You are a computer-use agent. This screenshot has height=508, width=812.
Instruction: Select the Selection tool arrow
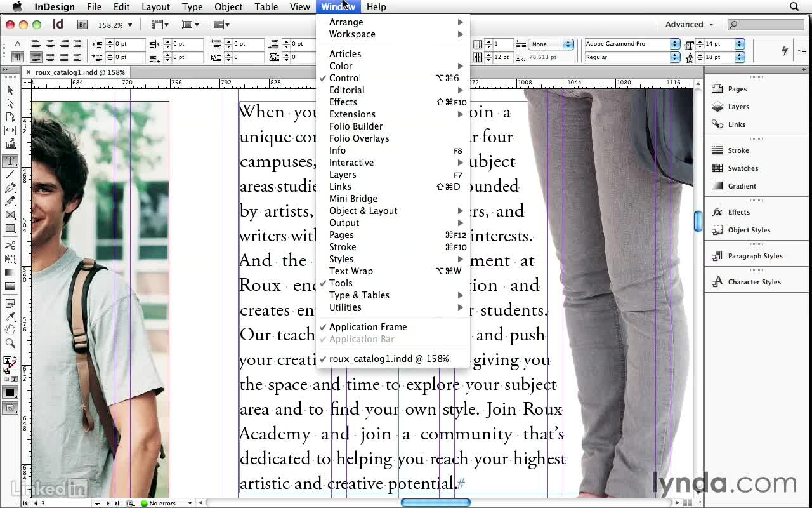coord(10,90)
